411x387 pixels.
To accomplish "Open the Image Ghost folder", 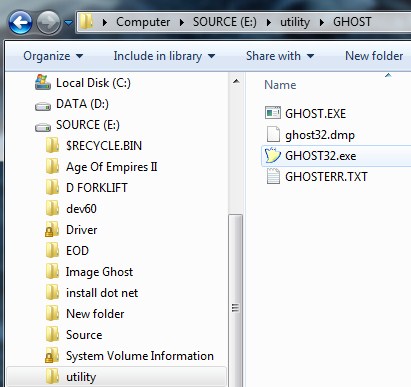I will pos(99,272).
